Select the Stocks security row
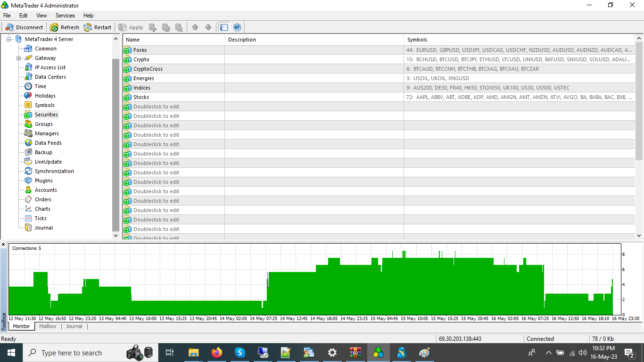The width and height of the screenshot is (644, 362). (379, 97)
